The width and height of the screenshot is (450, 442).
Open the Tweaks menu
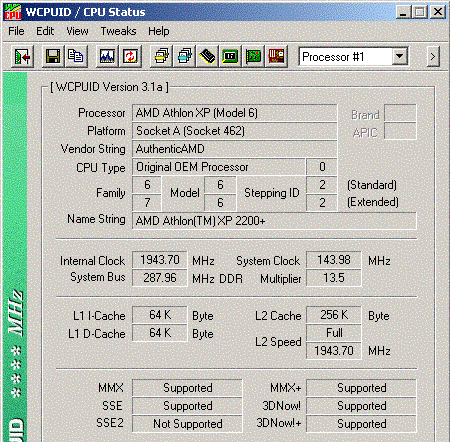118,31
